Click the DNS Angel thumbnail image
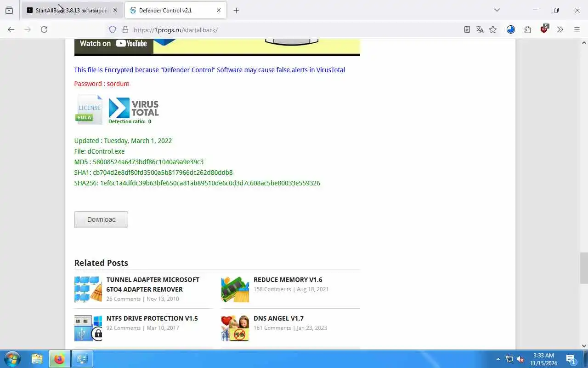 click(x=235, y=328)
